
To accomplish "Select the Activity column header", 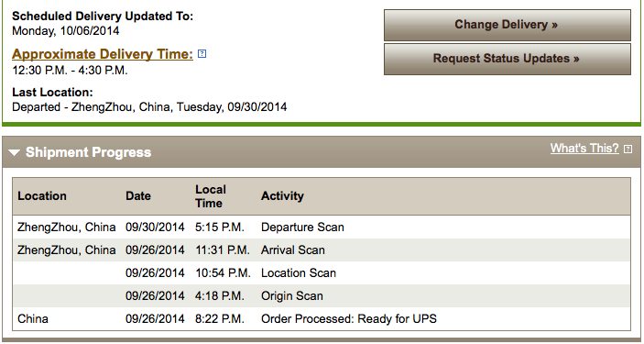I will (x=282, y=196).
